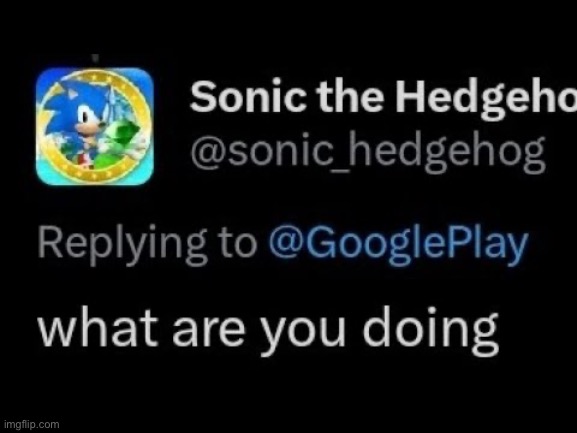The image size is (577, 433).
Task: Click the word 'Replying' in reply line
Action: [x=122, y=245]
